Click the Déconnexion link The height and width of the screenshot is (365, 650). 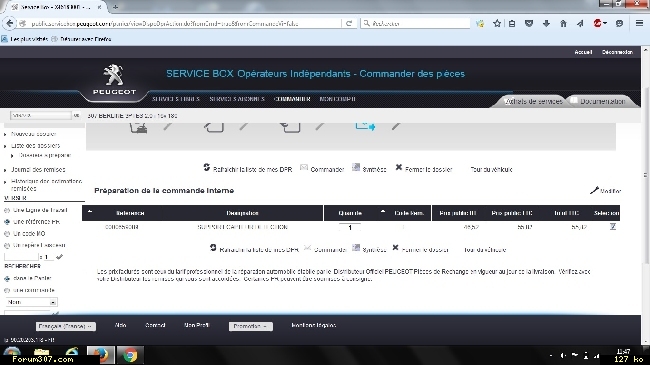click(617, 52)
